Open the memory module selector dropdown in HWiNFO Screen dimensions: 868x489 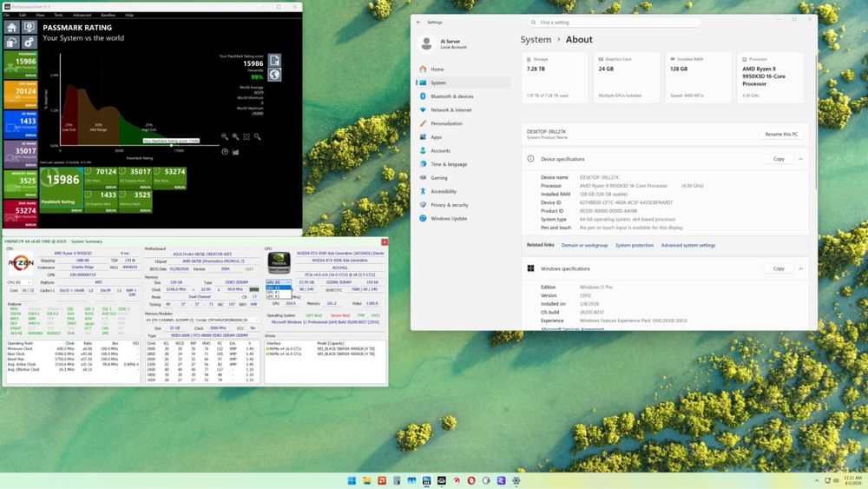(202, 320)
